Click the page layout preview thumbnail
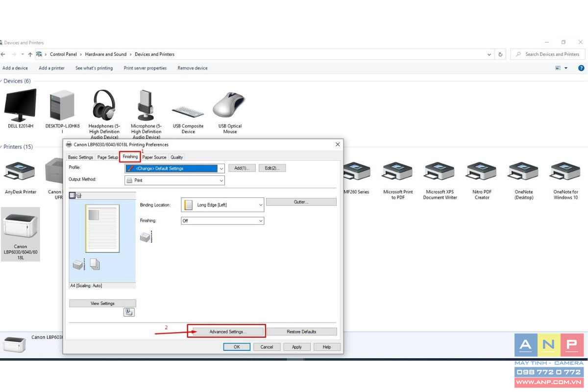 tap(102, 228)
